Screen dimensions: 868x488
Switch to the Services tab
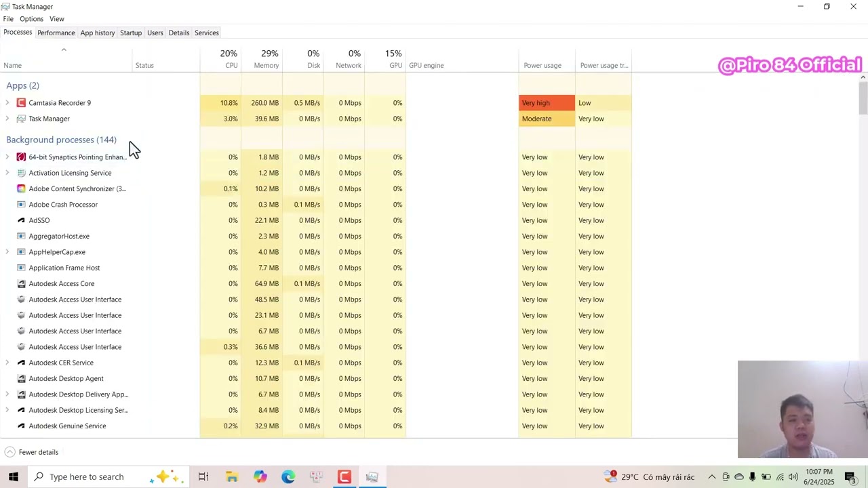207,33
